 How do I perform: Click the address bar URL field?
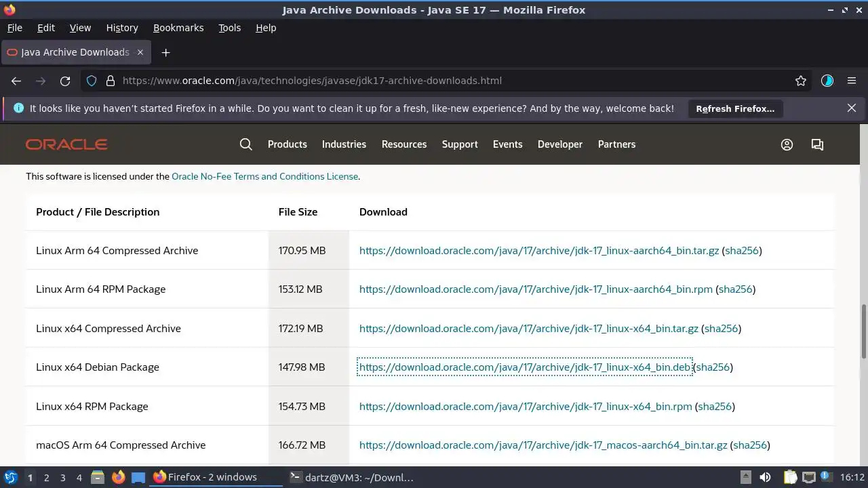[448, 81]
